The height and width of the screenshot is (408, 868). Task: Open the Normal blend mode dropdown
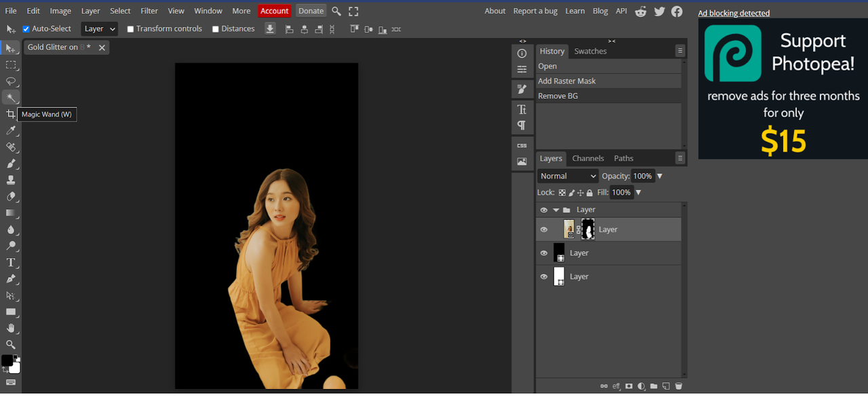[x=568, y=176]
